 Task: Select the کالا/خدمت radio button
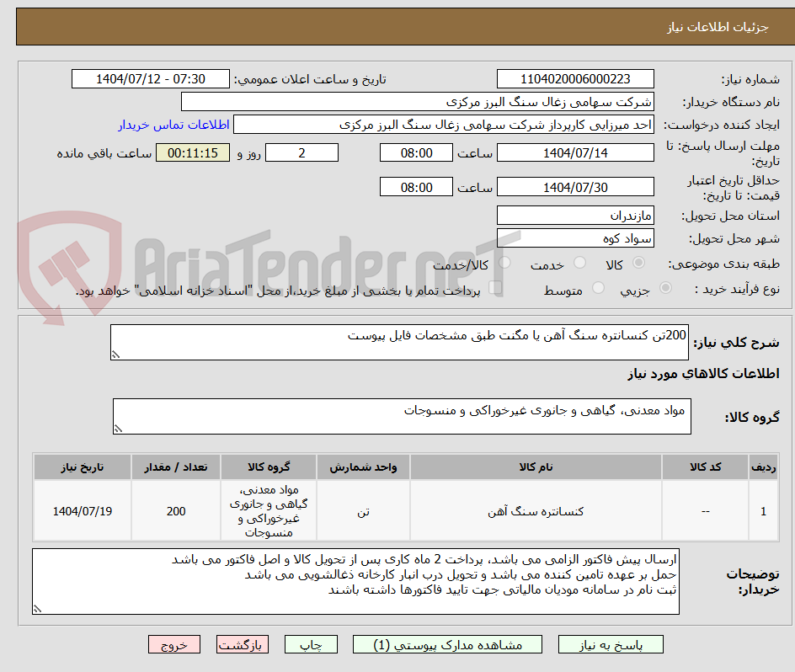(504, 263)
